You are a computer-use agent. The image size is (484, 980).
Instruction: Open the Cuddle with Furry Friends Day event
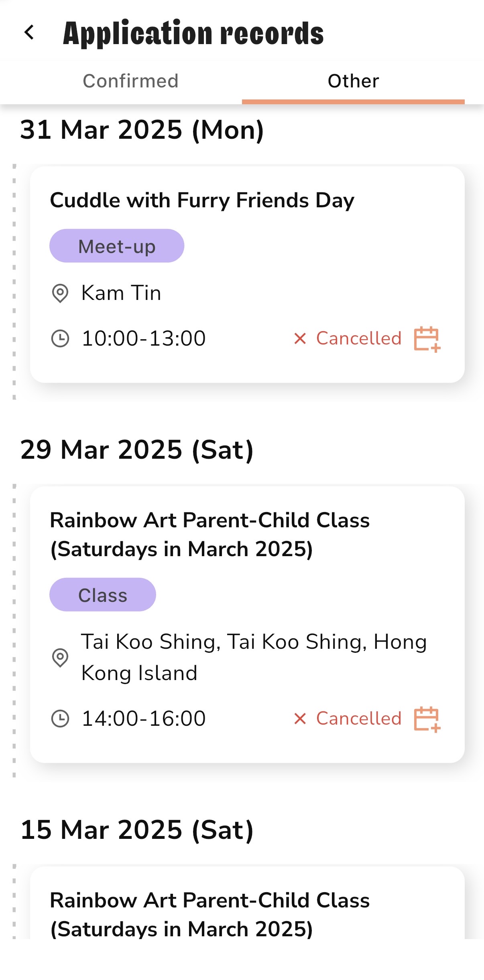tap(202, 200)
